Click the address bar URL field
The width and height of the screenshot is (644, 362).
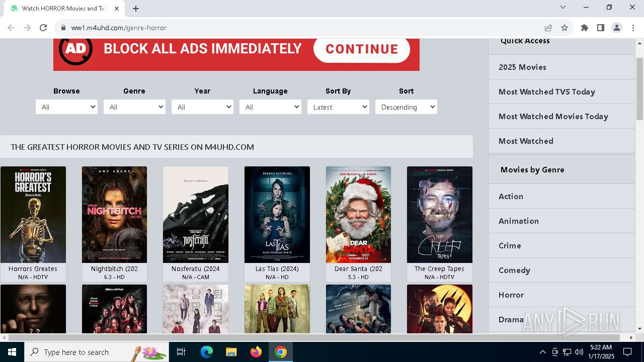[302, 28]
